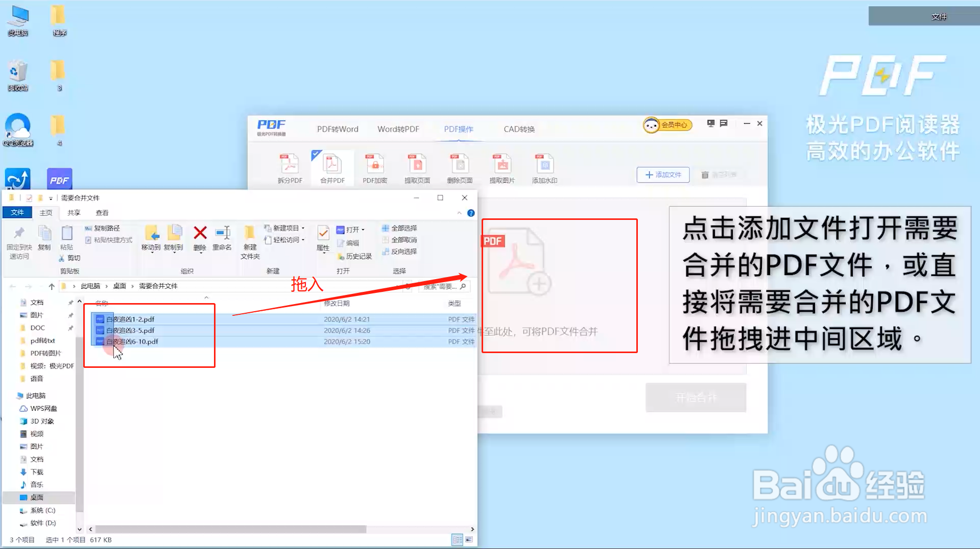Click the 添加文件 button
This screenshot has height=549, width=980.
(x=663, y=174)
